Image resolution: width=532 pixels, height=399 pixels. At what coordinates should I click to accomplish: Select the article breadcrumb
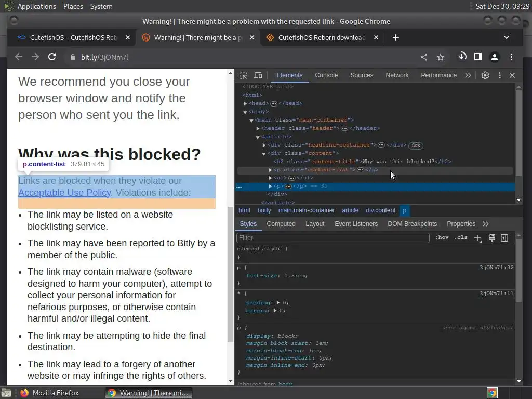350,210
